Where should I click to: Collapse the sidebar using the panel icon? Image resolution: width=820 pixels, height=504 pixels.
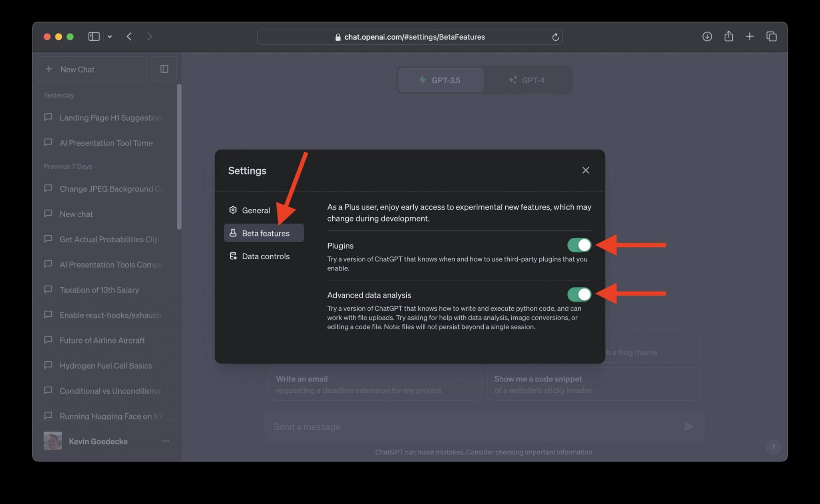(94, 36)
